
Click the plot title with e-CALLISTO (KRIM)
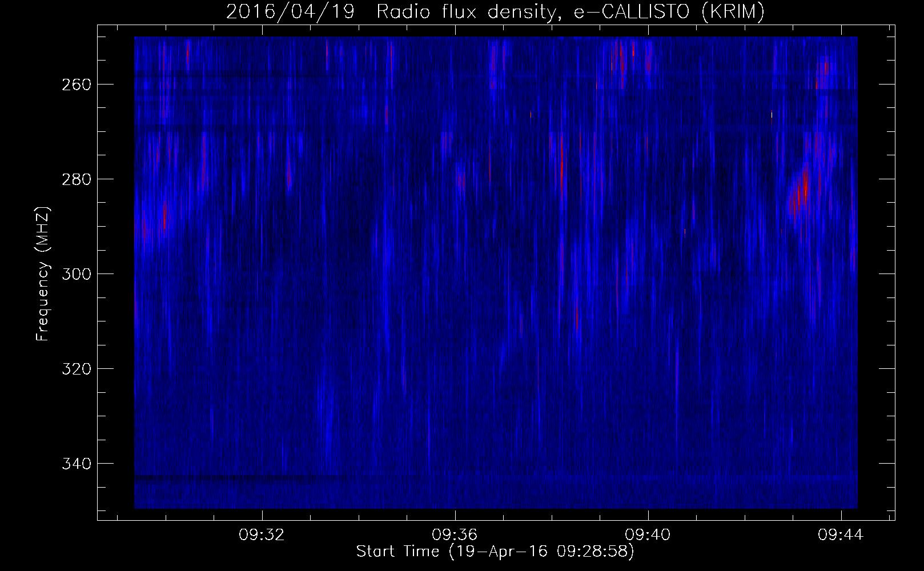coord(495,11)
